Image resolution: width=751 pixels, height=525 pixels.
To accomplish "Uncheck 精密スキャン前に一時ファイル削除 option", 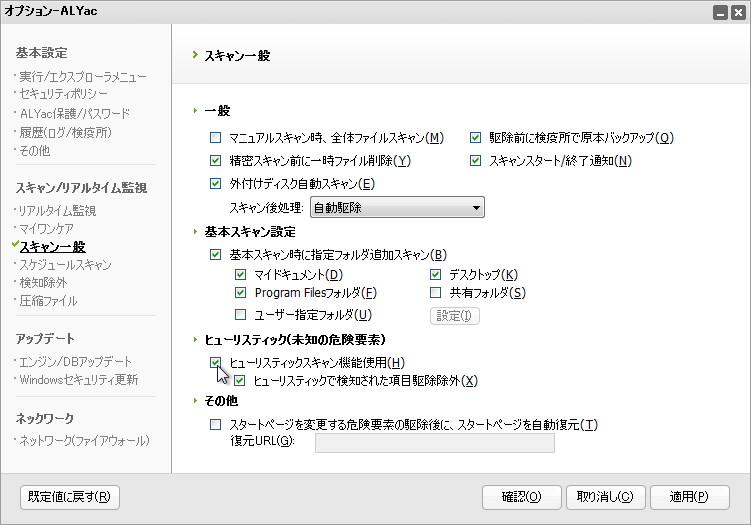I will (x=216, y=160).
